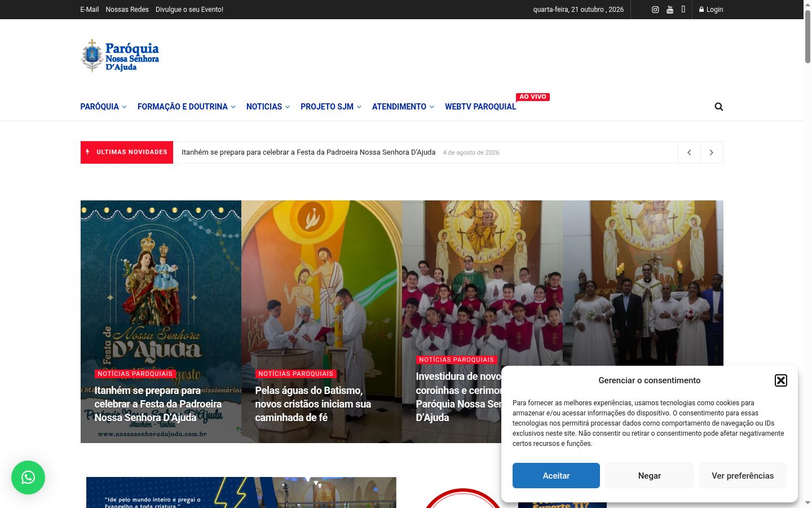Click the E-Mail top bar link

coord(90,10)
